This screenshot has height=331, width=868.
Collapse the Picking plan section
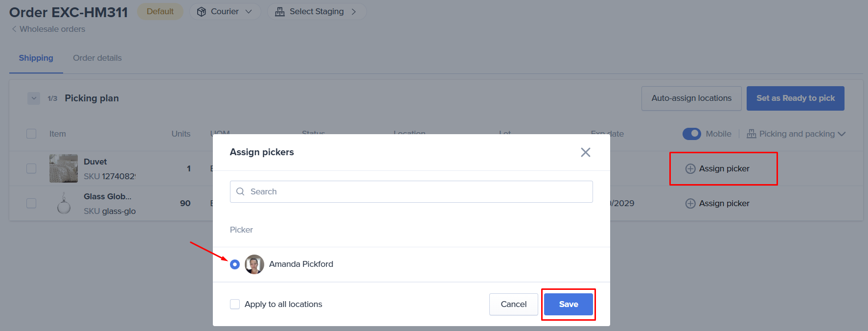pyautogui.click(x=33, y=98)
